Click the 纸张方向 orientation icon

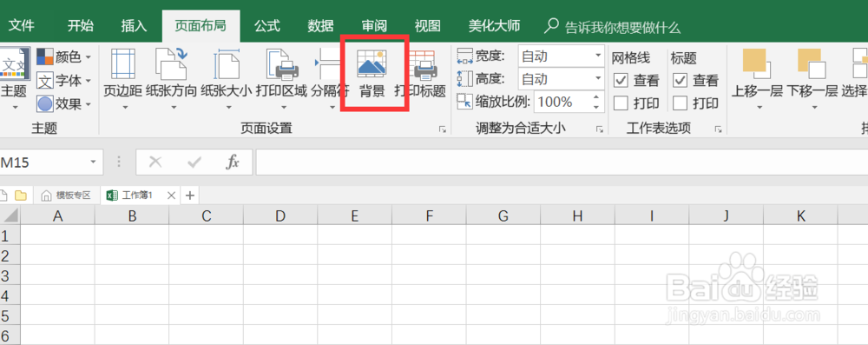(171, 64)
